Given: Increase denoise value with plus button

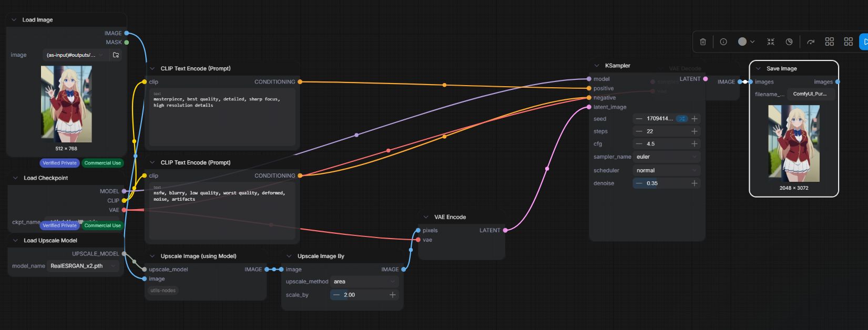Looking at the screenshot, I should (695, 183).
